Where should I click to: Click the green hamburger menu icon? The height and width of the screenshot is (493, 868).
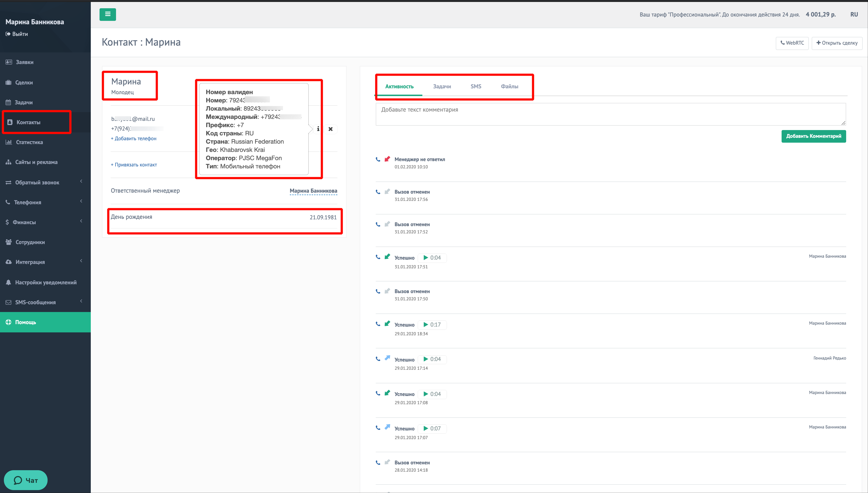(108, 14)
